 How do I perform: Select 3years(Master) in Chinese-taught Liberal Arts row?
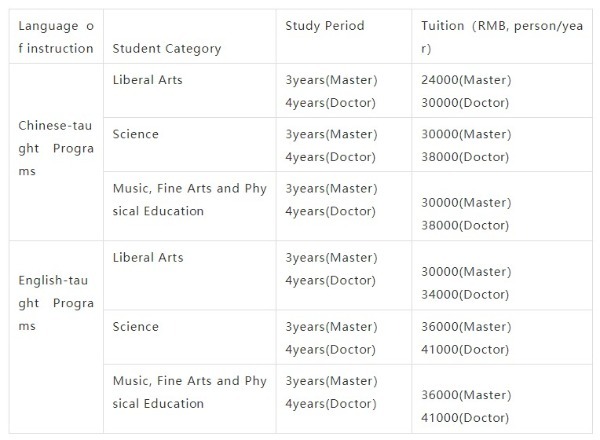(331, 79)
